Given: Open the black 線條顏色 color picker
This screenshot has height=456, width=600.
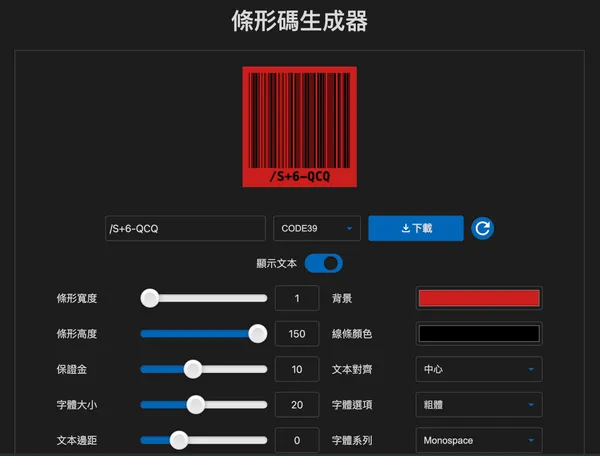Looking at the screenshot, I should 479,334.
